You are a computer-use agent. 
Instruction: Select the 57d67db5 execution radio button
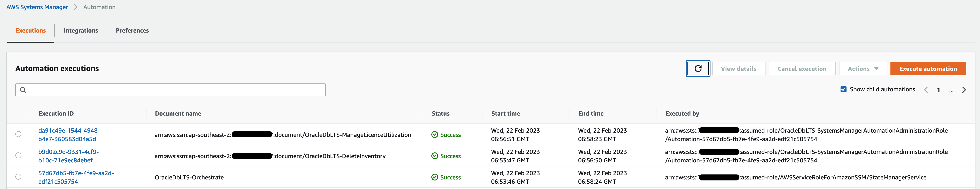[x=18, y=176]
